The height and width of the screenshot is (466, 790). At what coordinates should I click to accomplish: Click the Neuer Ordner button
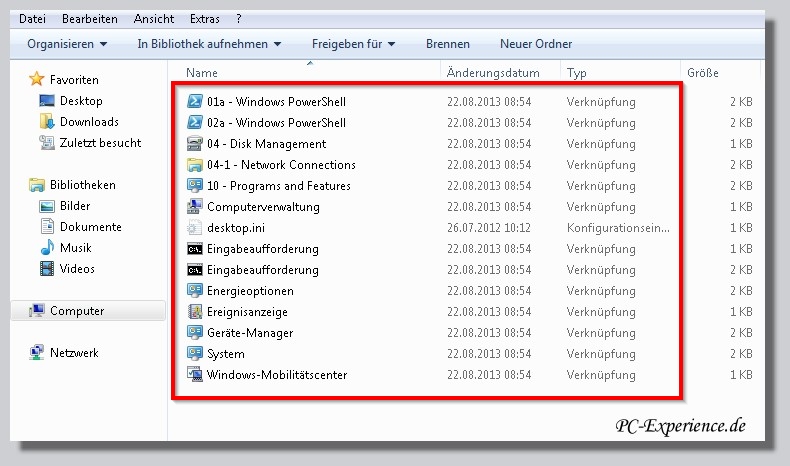(536, 44)
